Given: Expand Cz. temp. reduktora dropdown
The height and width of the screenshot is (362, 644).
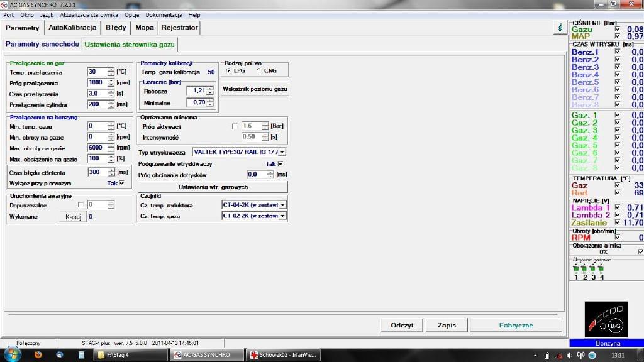Looking at the screenshot, I should [x=283, y=205].
